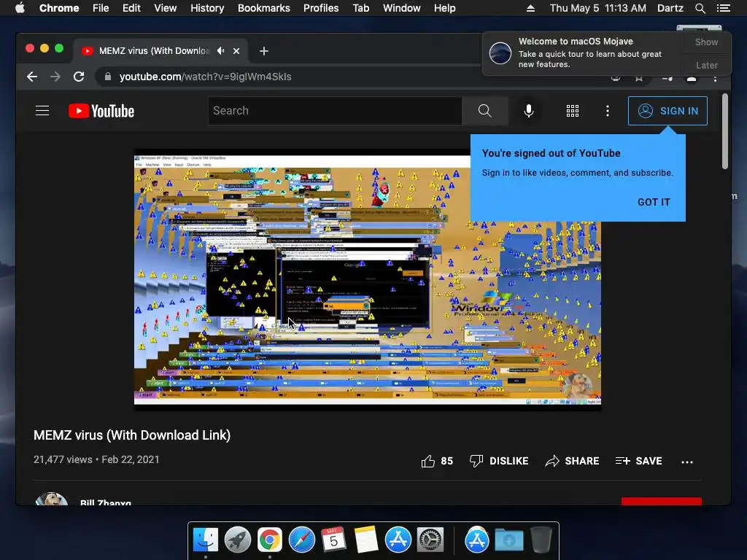Open the Chrome profile avatar icon
The width and height of the screenshot is (747, 560).
tap(692, 79)
